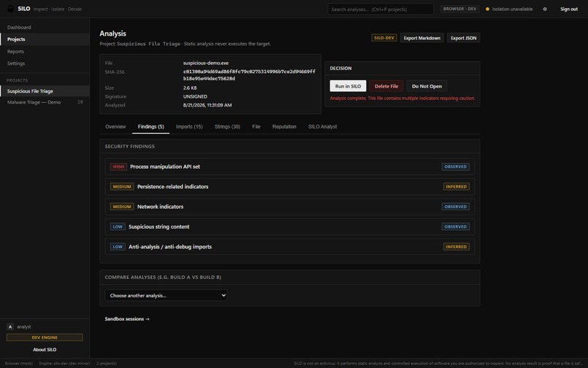Screen dimensions: 588x368
Task: Click the Do Not Open button
Action: coord(427,86)
